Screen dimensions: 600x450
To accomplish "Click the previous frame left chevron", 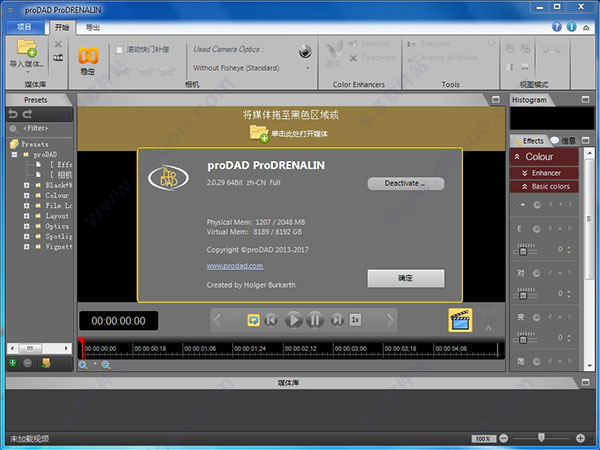I will point(218,320).
